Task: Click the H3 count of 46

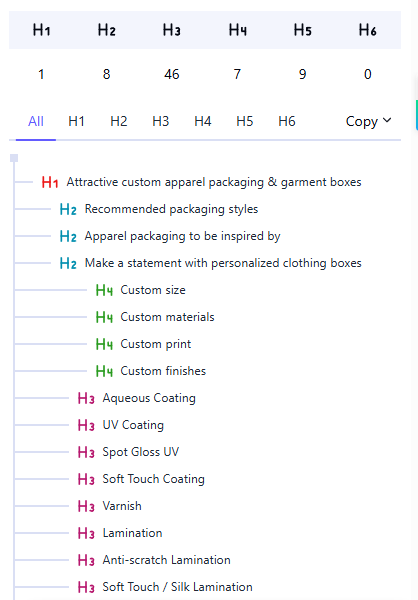Action: click(x=171, y=74)
